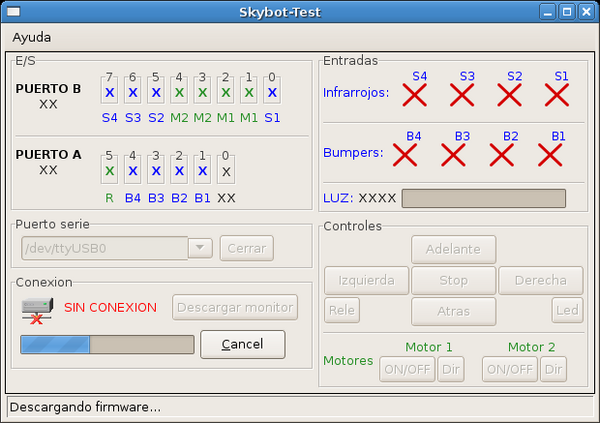Click the firmware download progress bar

(107, 345)
